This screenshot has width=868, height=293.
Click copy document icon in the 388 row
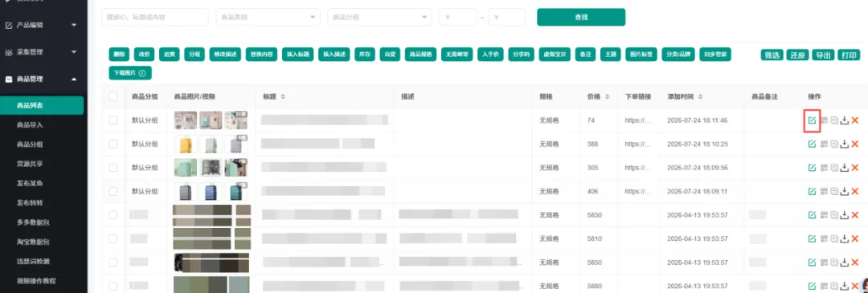pos(834,144)
